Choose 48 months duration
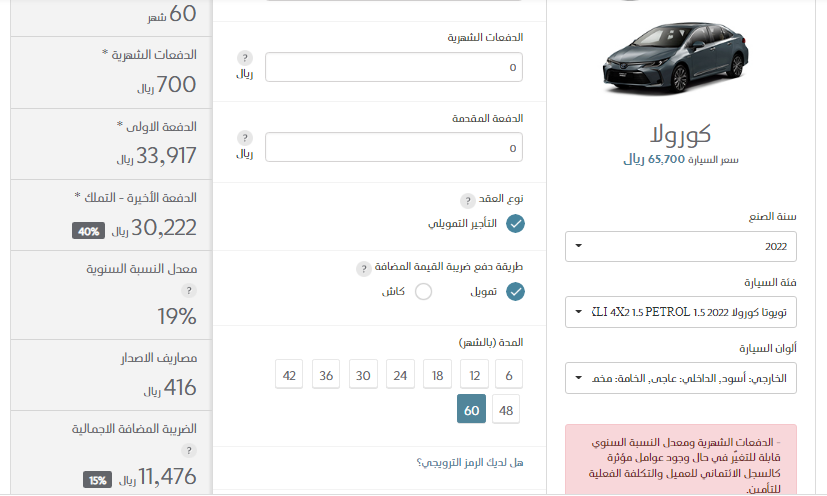Screen dimensions: 827x496 [506, 409]
